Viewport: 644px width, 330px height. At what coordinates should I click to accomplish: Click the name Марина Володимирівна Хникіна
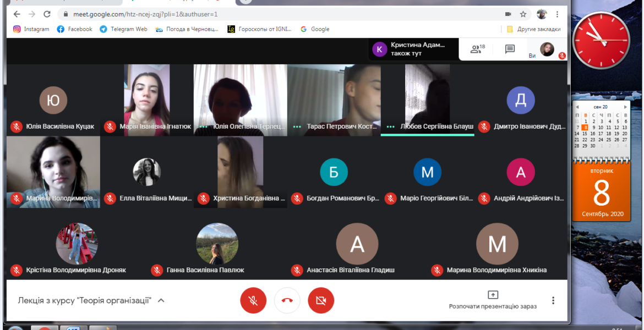(497, 270)
